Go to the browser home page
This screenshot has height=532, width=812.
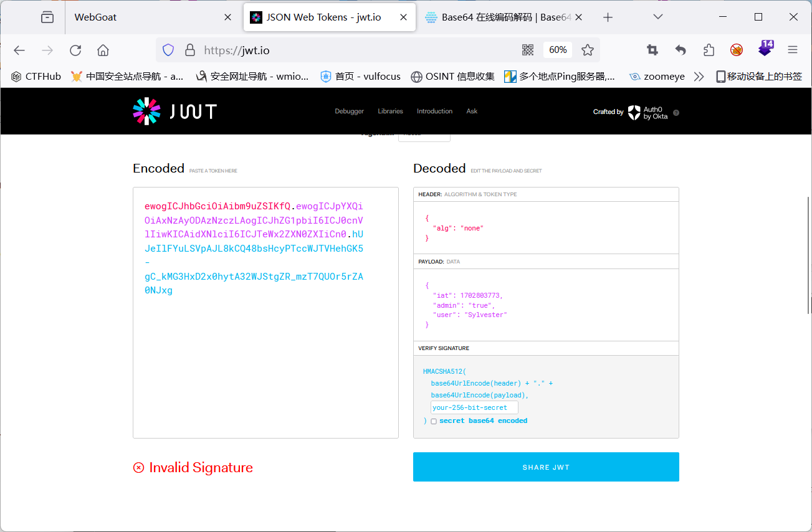pyautogui.click(x=103, y=50)
